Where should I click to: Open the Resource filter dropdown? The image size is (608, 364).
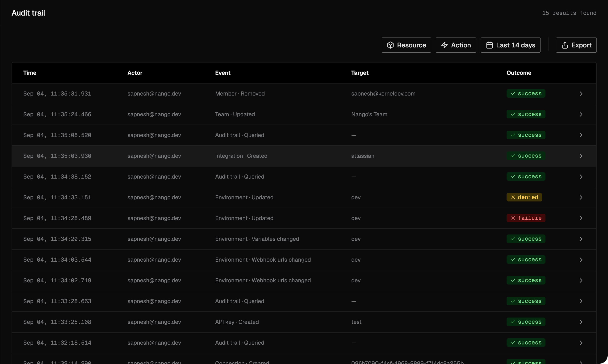point(406,45)
